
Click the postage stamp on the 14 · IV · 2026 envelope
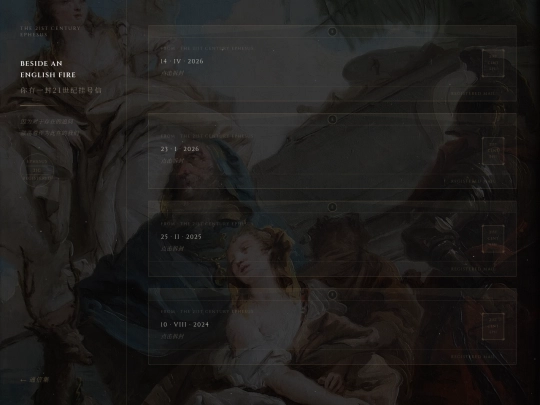point(493,63)
